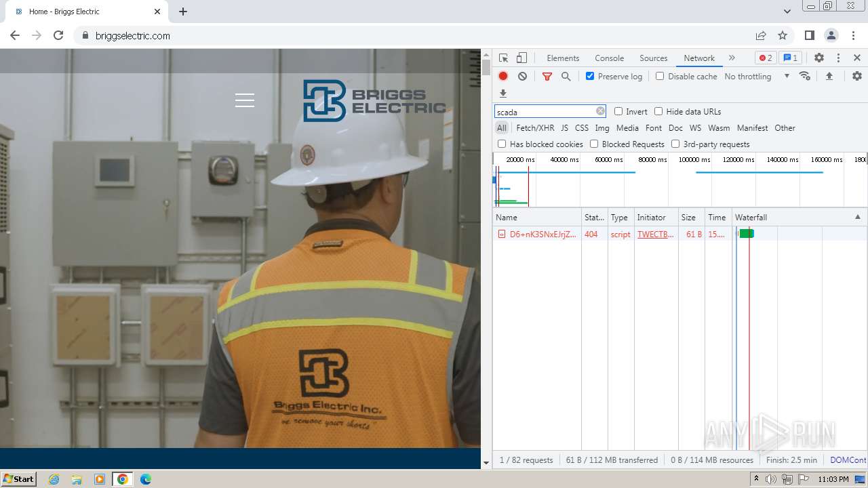Click the import HAR file upload arrow

(x=829, y=77)
